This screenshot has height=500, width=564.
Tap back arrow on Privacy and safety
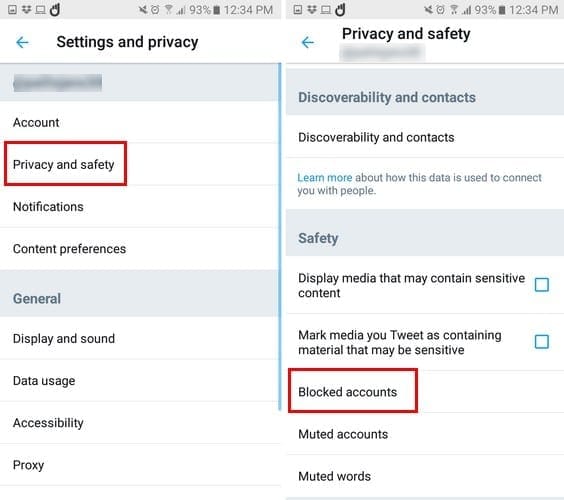308,42
